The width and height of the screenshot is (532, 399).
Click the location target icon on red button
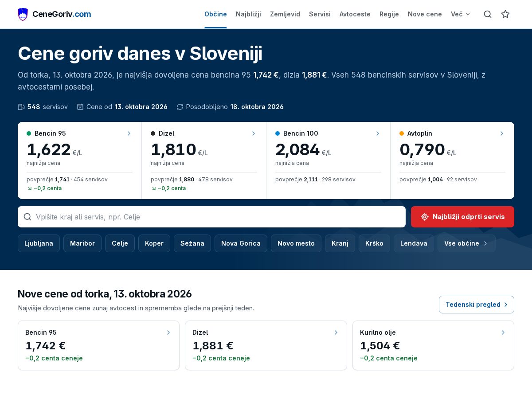pyautogui.click(x=425, y=217)
